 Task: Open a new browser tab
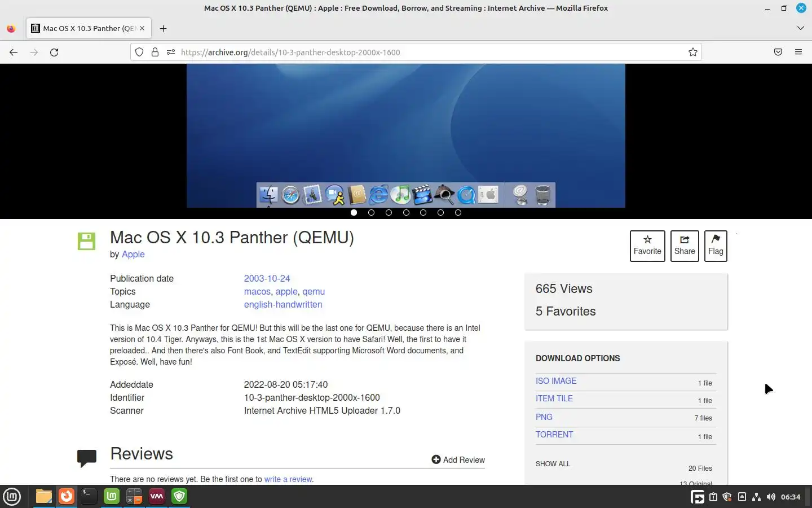pyautogui.click(x=163, y=28)
